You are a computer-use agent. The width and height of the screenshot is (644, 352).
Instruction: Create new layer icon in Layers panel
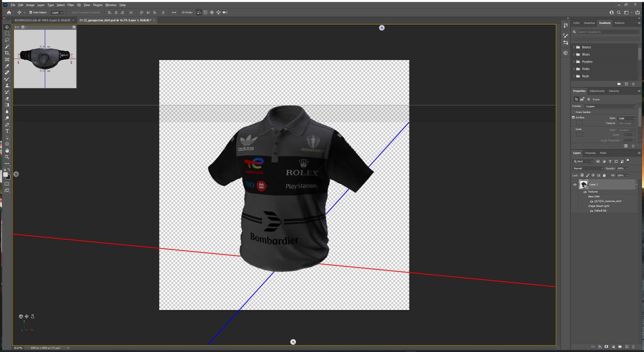(x=627, y=347)
